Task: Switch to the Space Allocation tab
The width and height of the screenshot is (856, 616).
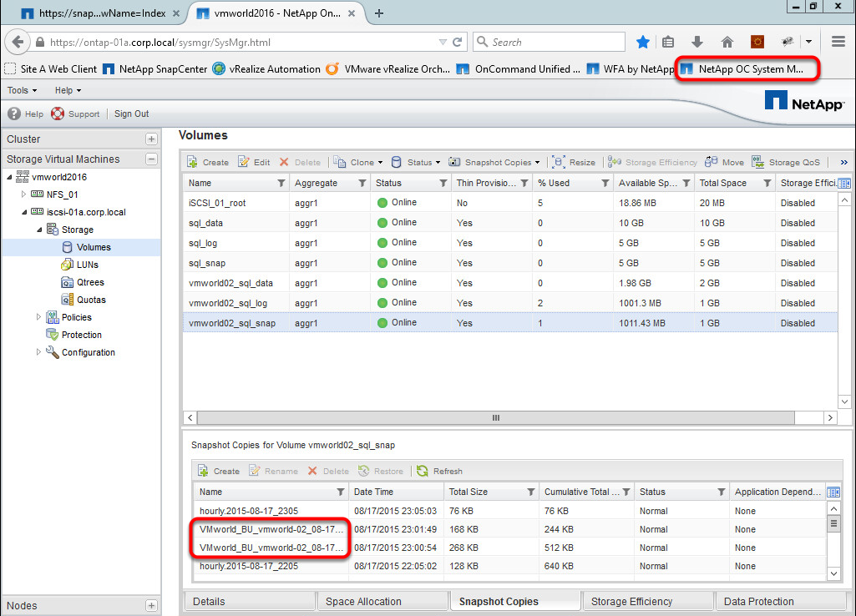Action: 382,602
